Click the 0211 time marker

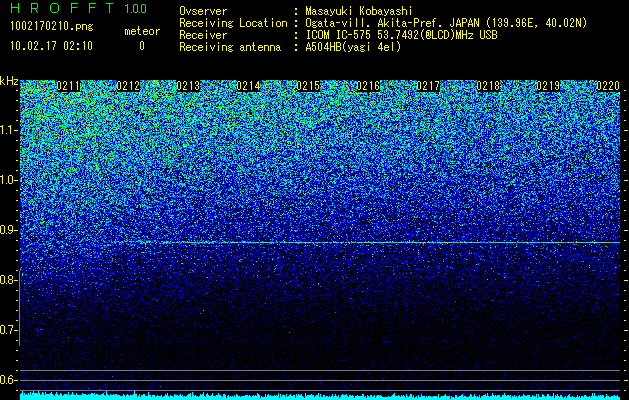[x=68, y=86]
